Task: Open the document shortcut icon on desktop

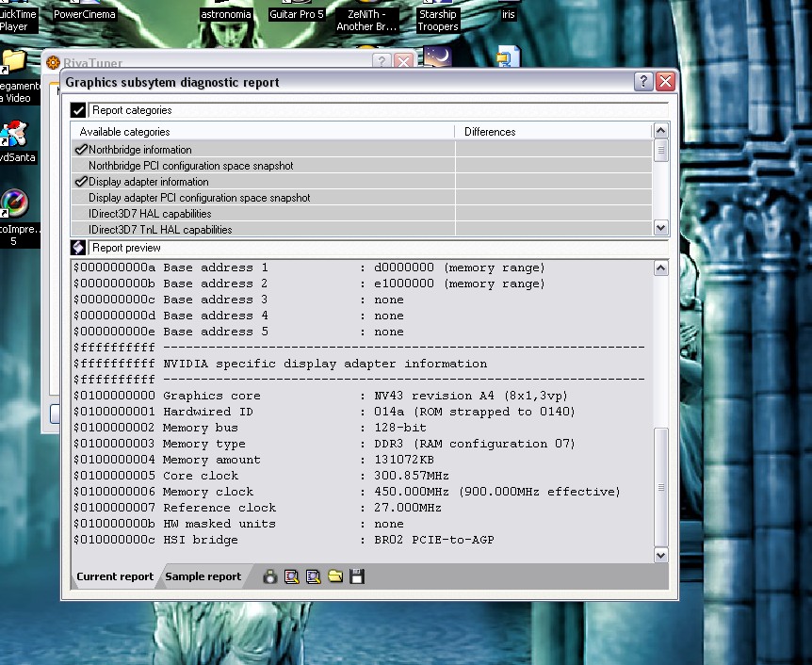Action: pos(508,57)
